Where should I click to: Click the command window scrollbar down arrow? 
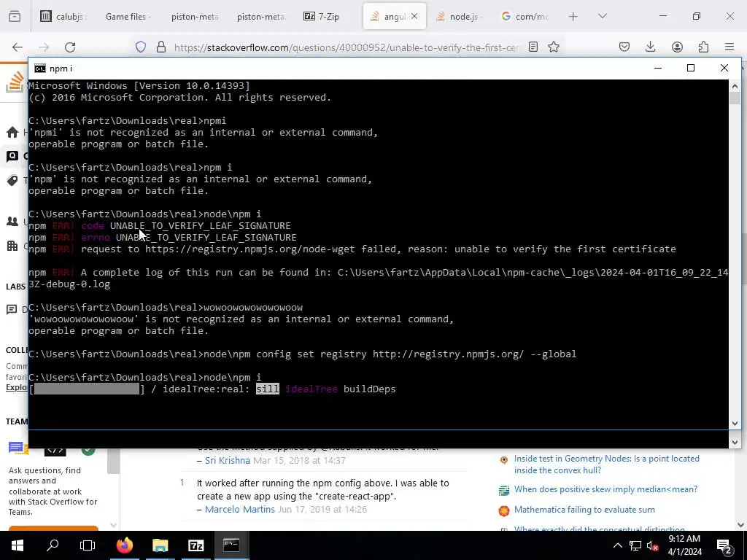tap(735, 424)
